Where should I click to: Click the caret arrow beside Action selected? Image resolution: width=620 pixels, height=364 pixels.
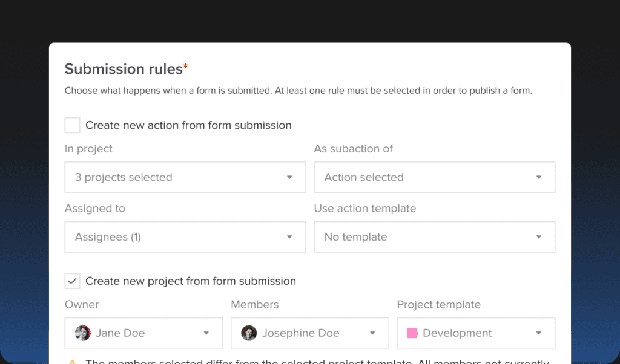[x=539, y=177]
